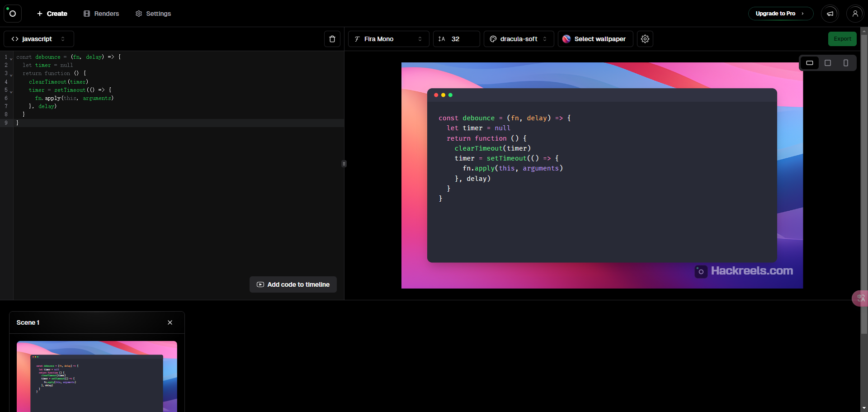Image resolution: width=868 pixels, height=412 pixels.
Task: Open the dracula-soft theme dropdown
Action: click(519, 39)
